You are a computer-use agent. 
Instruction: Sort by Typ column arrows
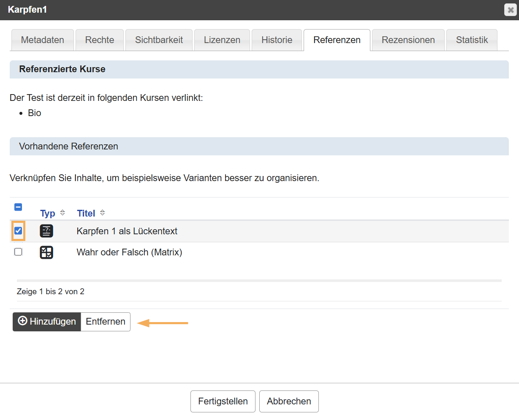coord(62,213)
